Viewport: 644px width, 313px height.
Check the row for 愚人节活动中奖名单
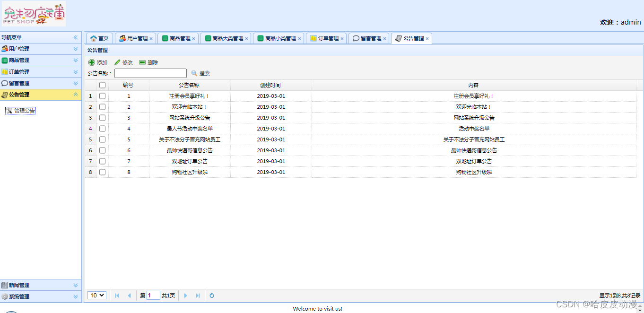click(x=102, y=129)
